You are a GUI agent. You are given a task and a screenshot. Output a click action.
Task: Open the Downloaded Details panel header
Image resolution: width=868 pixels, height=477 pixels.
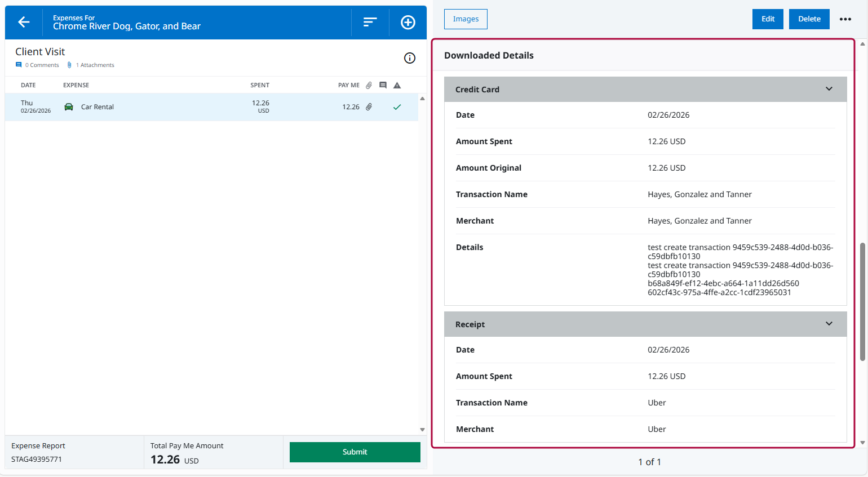click(x=489, y=55)
